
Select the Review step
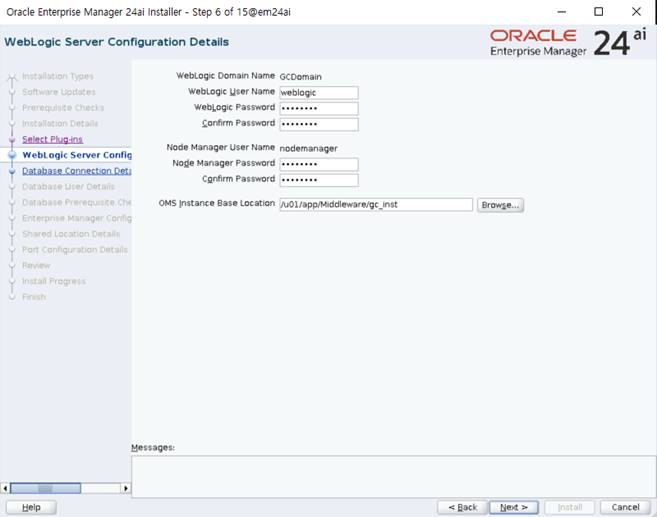tap(36, 266)
